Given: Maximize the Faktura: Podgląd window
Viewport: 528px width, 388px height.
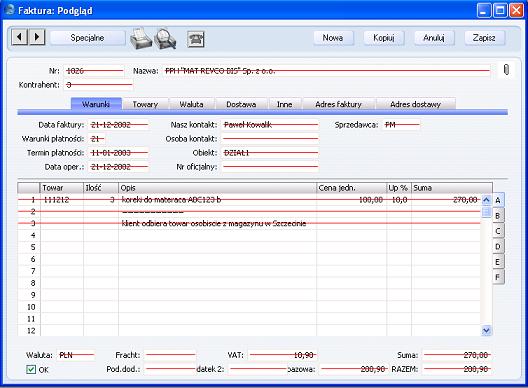Looking at the screenshot, I should pos(500,10).
